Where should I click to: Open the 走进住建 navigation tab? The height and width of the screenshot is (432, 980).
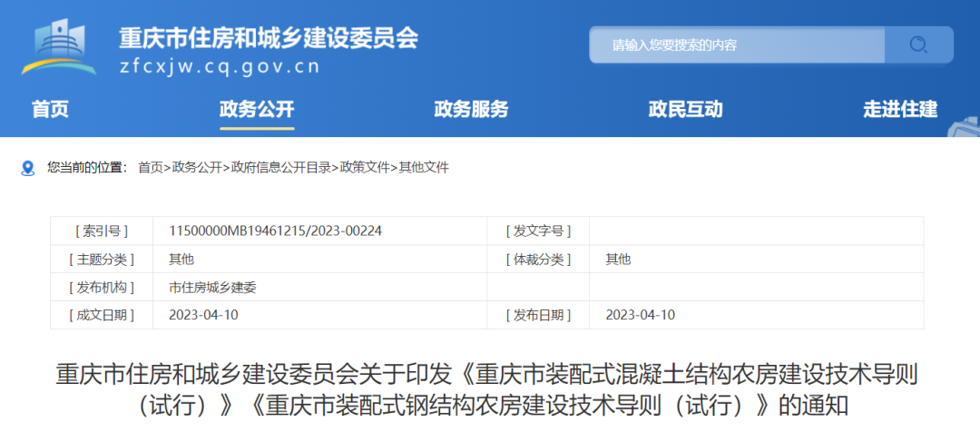(900, 110)
